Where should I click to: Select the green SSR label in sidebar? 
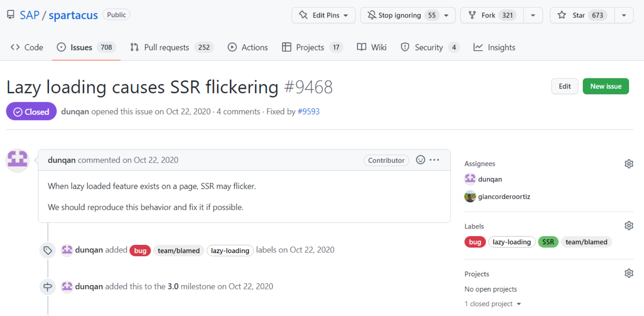click(x=548, y=242)
